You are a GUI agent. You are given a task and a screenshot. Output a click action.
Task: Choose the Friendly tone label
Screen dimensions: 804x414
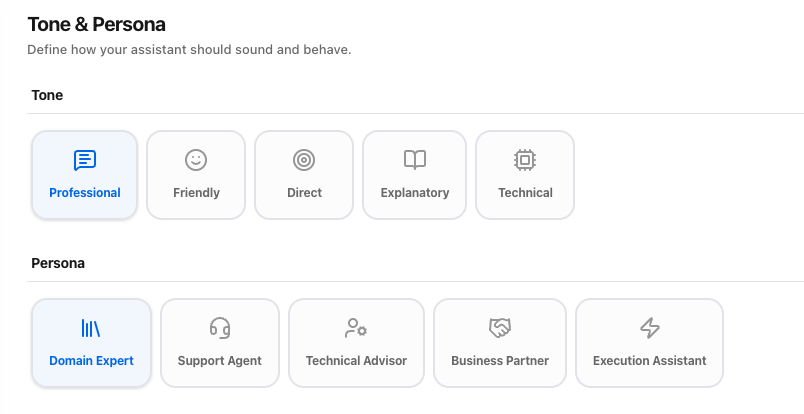(x=196, y=193)
